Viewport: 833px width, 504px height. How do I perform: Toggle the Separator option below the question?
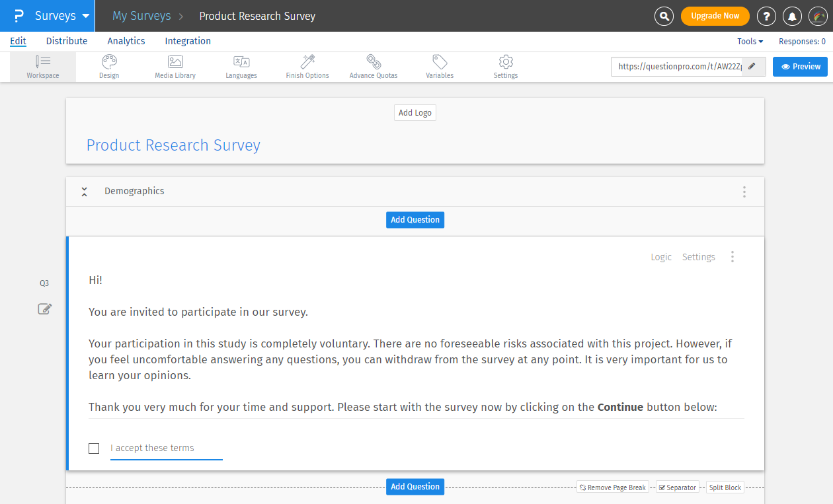point(677,487)
